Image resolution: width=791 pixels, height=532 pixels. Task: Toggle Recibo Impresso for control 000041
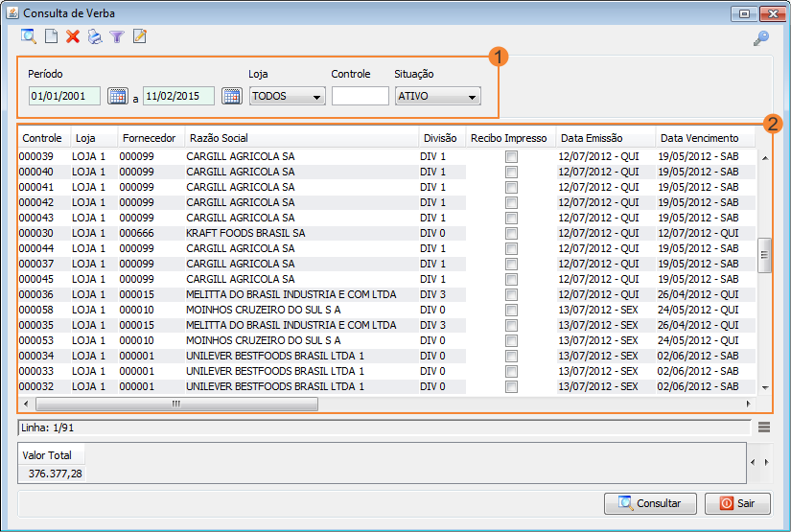click(x=511, y=188)
